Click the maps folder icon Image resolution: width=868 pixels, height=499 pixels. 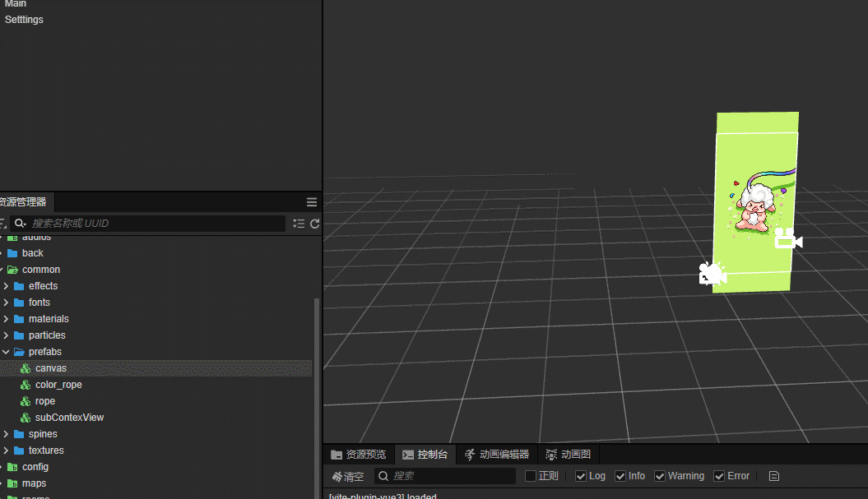click(12, 484)
